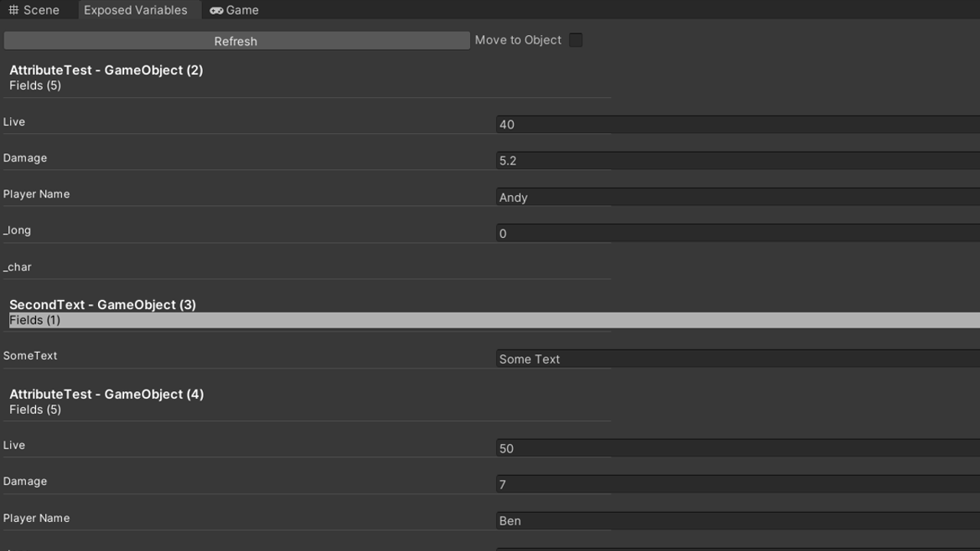Select the SecondText - GameObject (3) header
Viewport: 980px width, 551px height.
click(103, 305)
